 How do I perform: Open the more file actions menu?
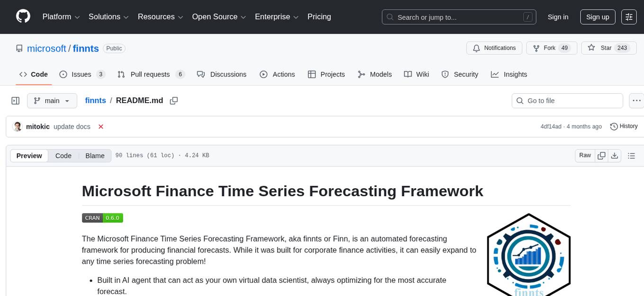click(637, 101)
